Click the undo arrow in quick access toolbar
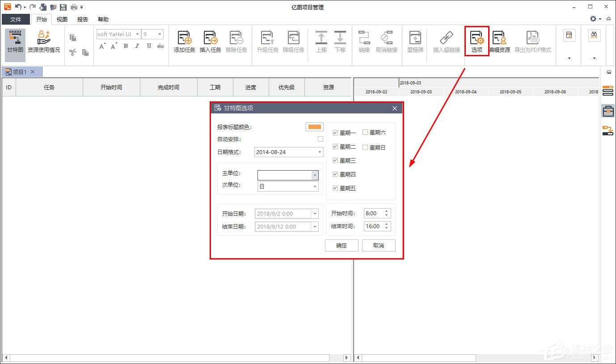 click(18, 7)
